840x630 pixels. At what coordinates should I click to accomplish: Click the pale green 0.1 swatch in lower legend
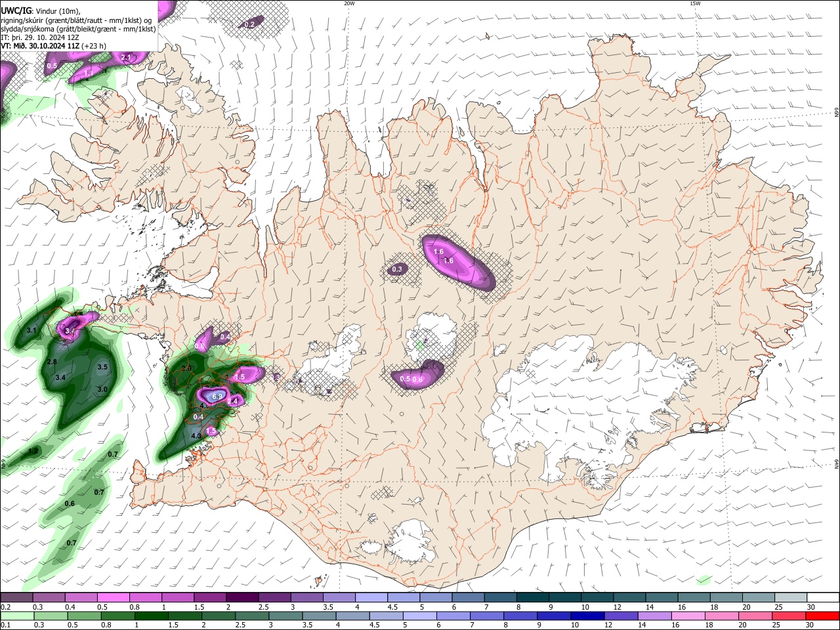(16, 616)
